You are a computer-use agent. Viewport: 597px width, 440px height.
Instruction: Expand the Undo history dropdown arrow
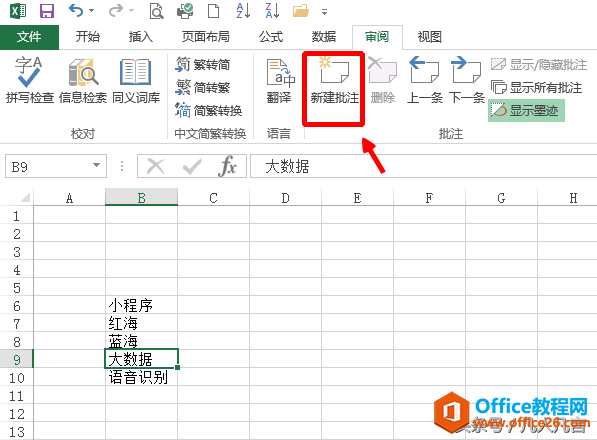coord(91,11)
